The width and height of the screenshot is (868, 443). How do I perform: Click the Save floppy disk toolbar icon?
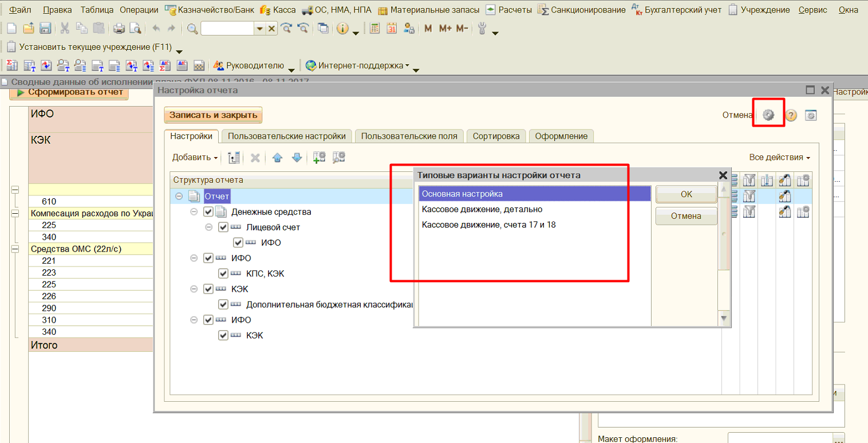45,29
